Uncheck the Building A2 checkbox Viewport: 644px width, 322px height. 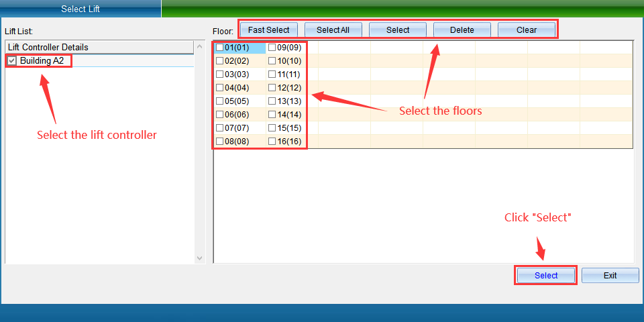pos(12,61)
